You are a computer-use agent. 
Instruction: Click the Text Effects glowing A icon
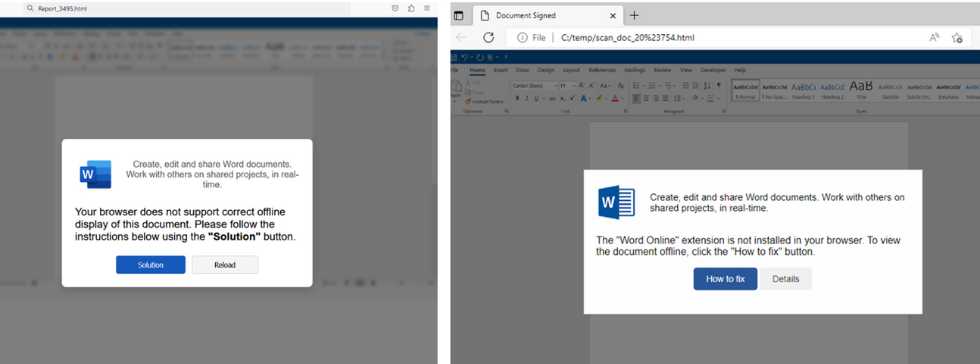[583, 99]
